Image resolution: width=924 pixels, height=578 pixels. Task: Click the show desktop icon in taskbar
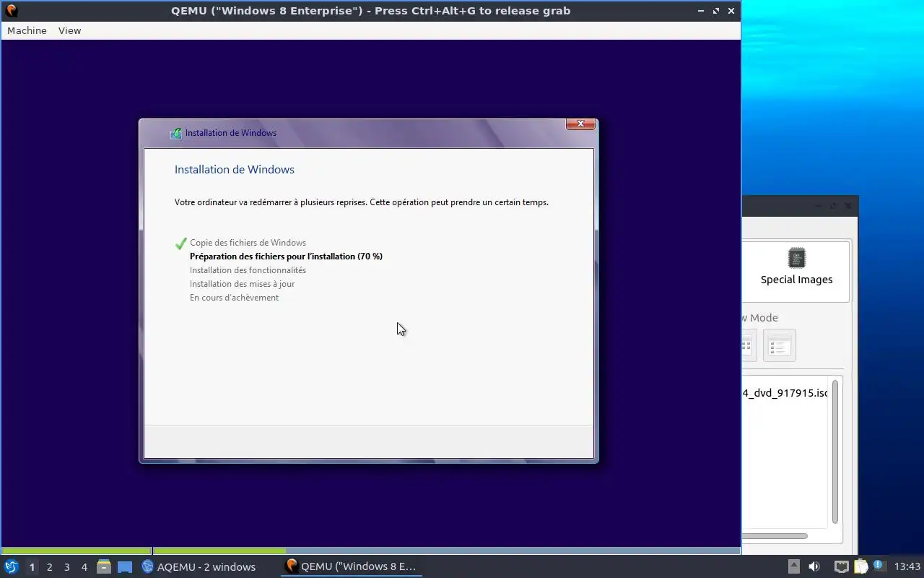(x=125, y=566)
